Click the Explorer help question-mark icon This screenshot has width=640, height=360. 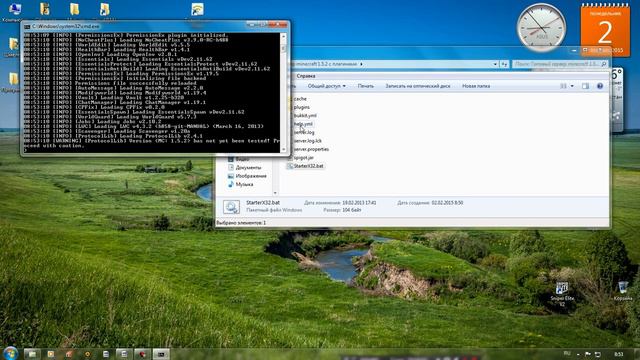600,86
